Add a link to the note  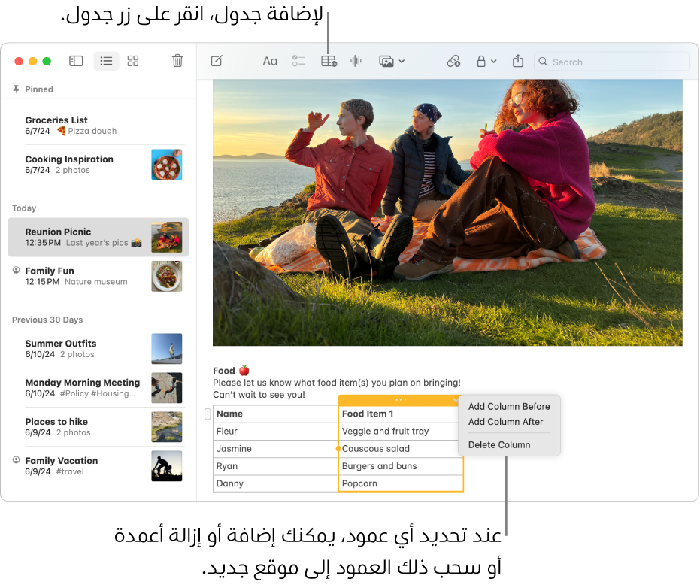click(453, 61)
